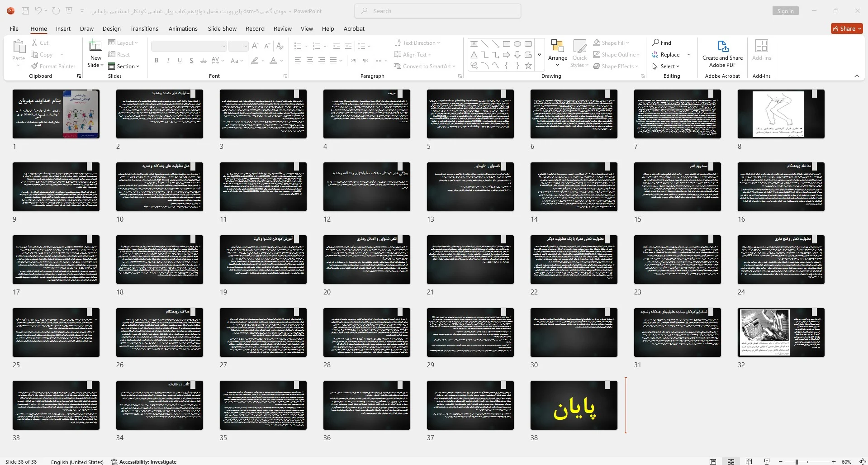Switch to Reading View in status bar

point(749,462)
